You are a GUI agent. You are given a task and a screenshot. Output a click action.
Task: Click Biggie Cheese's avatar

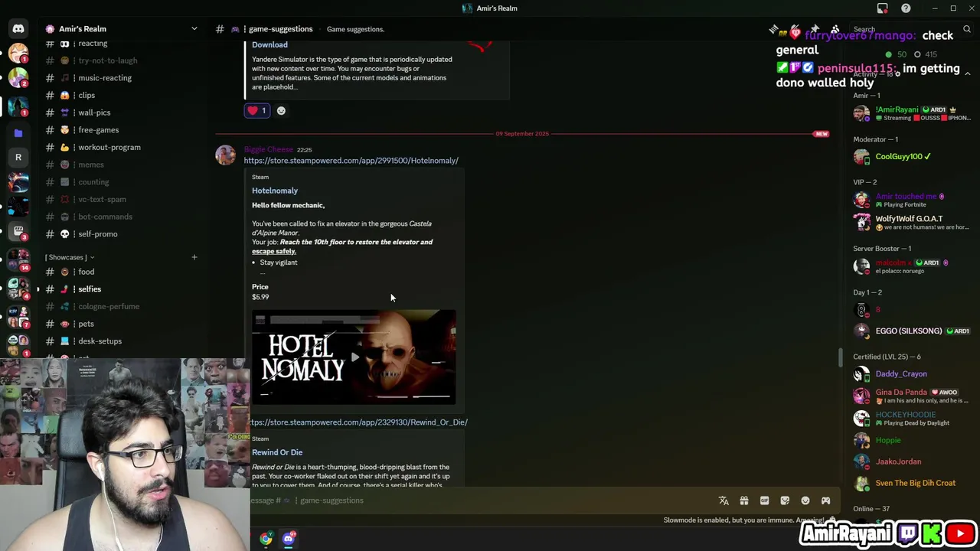click(225, 155)
